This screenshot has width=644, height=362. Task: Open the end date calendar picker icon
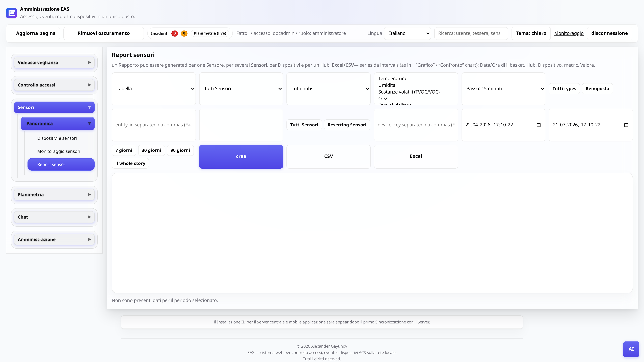click(x=626, y=125)
